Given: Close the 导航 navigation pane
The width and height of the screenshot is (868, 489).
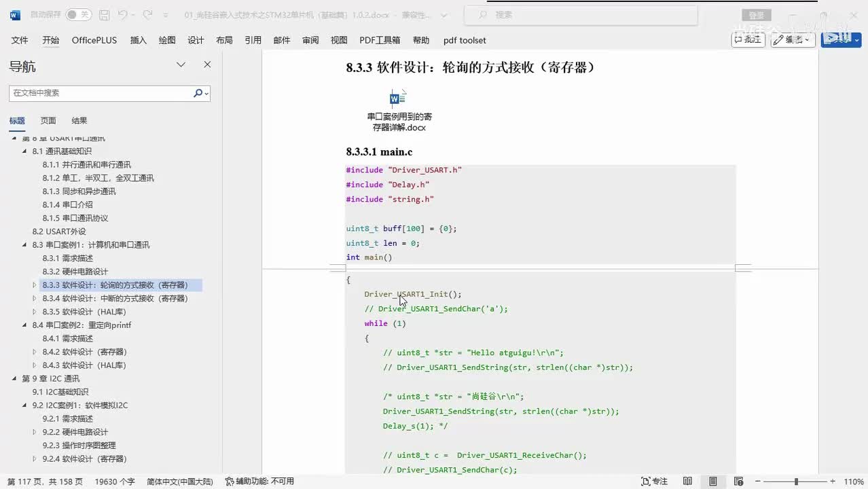Looking at the screenshot, I should (207, 65).
